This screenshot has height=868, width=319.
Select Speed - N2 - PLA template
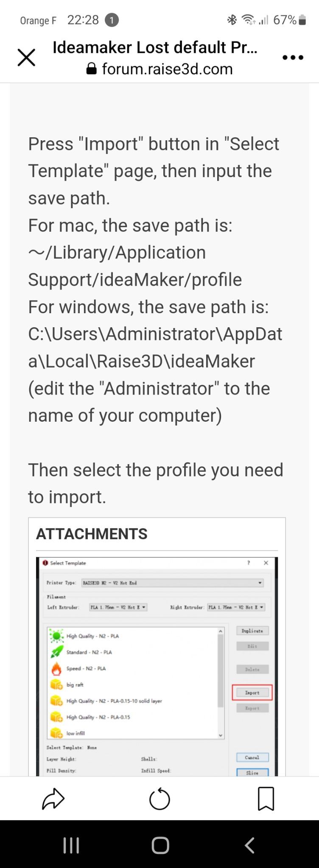coord(78,668)
